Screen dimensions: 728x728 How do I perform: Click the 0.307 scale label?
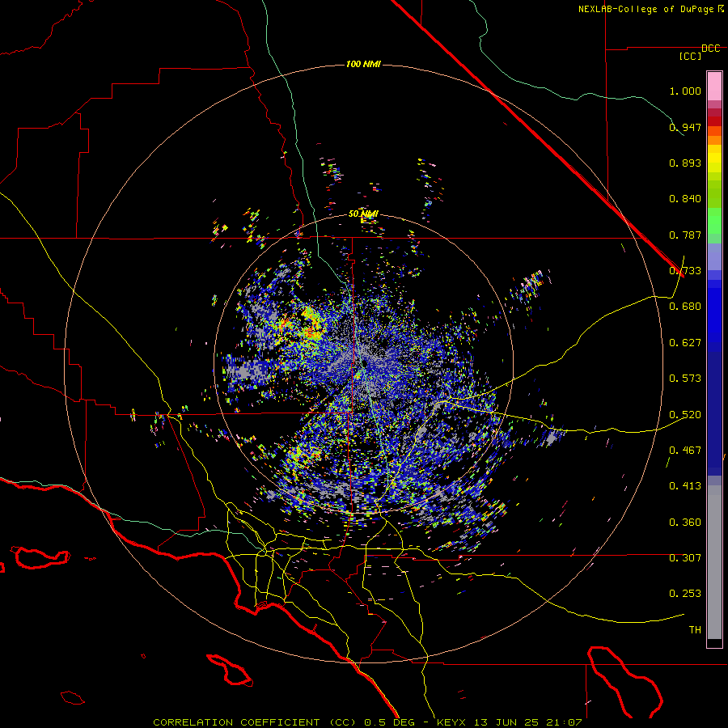(x=685, y=557)
